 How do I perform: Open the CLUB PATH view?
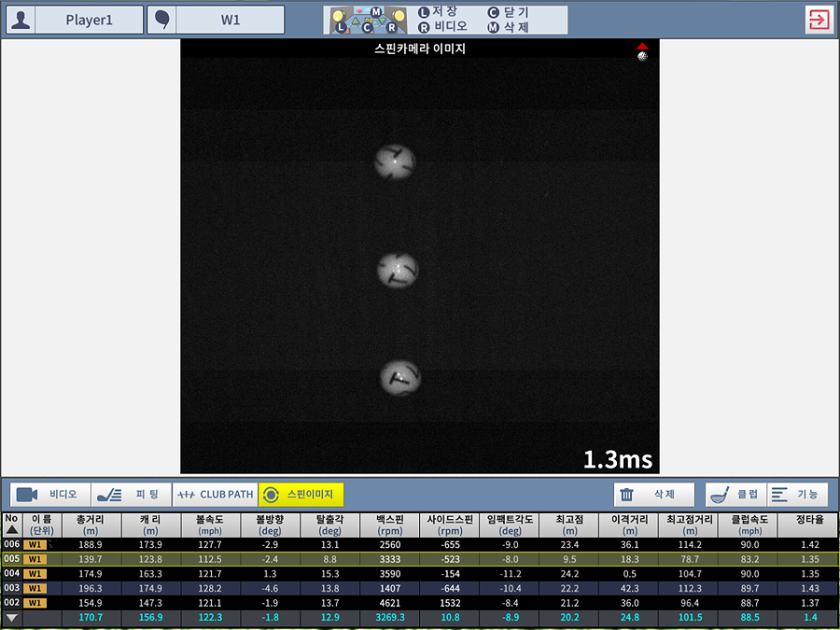(215, 495)
